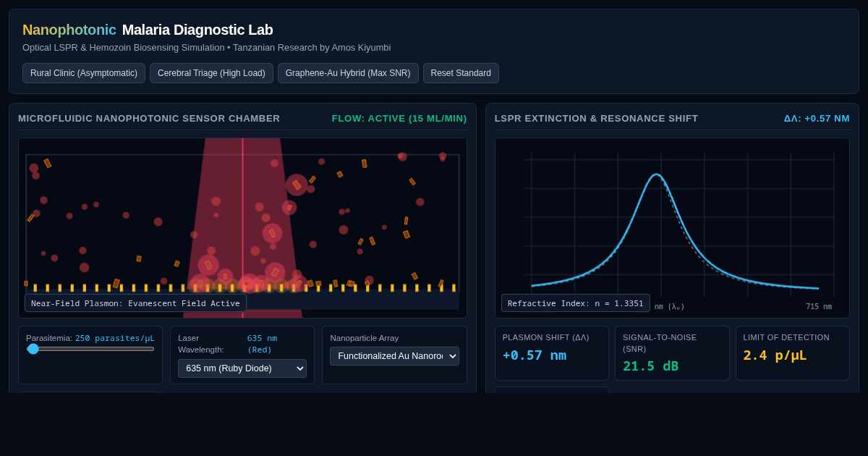This screenshot has width=868, height=456.
Task: Click the Near-Field Plasmon status label
Action: click(135, 303)
